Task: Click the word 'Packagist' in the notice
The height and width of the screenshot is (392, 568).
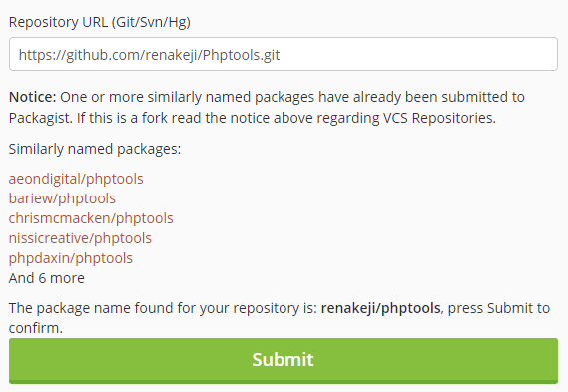Action: (x=40, y=118)
